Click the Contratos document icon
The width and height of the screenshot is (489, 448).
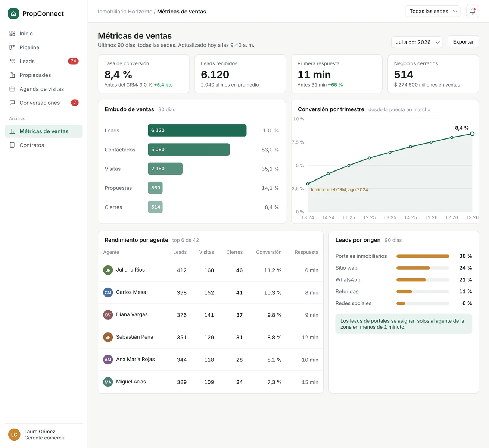[x=12, y=145]
